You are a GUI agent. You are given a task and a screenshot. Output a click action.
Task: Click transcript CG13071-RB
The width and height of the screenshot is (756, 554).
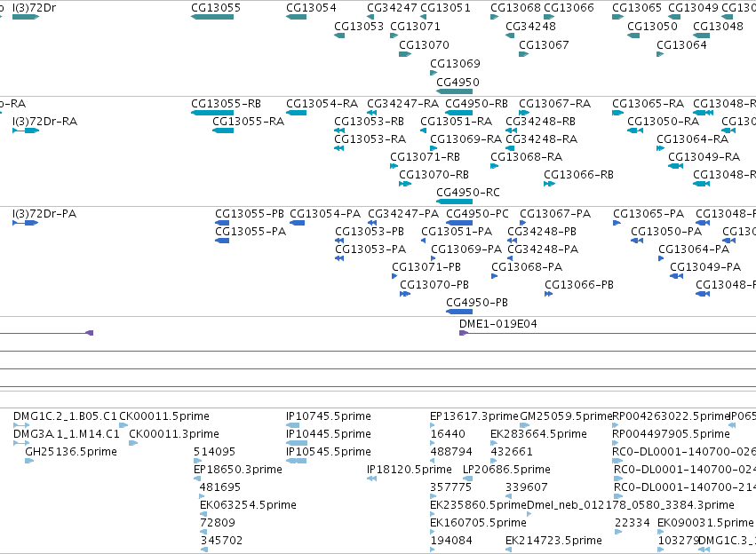click(x=426, y=157)
